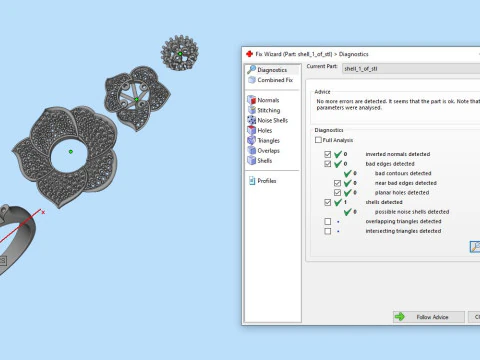Click the Shells cube icon
This screenshot has width=480, height=360.
251,161
